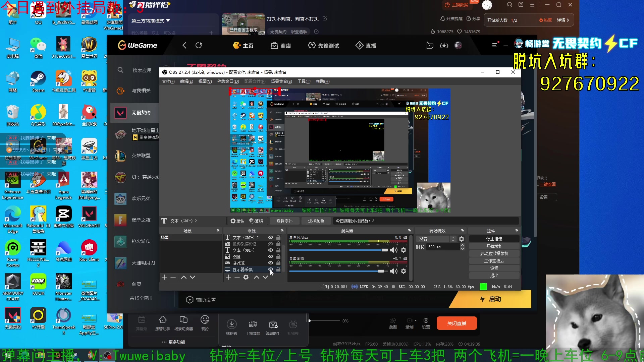
Task: Mute the 麦克风/Aux speaker icon
Action: point(394,250)
